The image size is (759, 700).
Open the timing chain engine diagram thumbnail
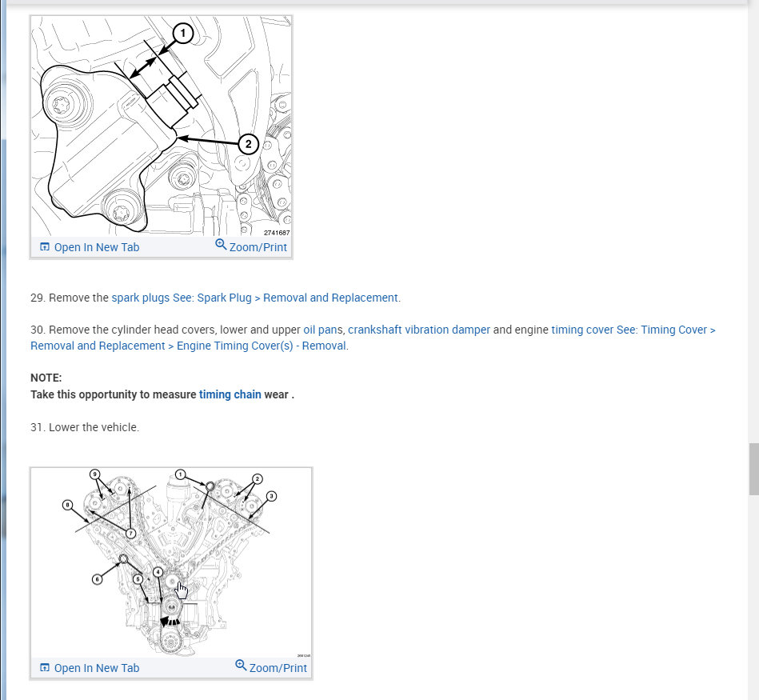click(171, 562)
